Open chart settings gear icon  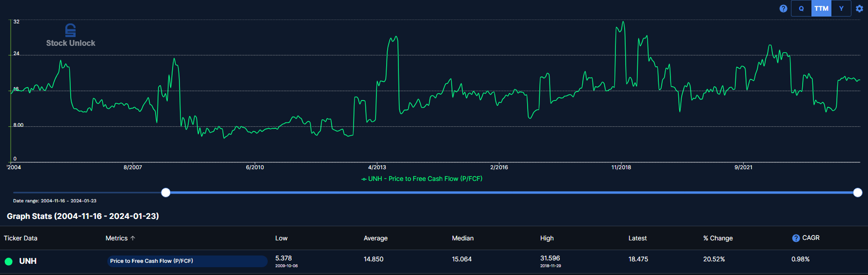[x=859, y=8]
